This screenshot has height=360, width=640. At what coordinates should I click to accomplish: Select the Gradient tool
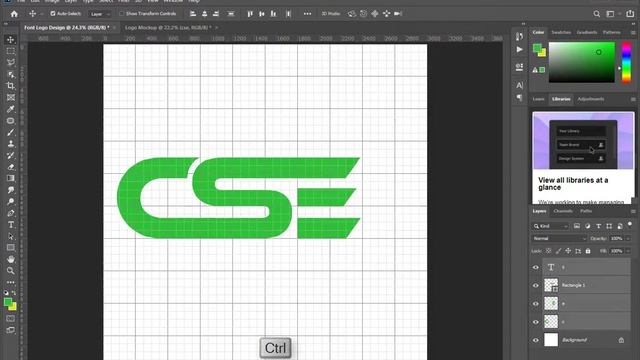[11, 178]
